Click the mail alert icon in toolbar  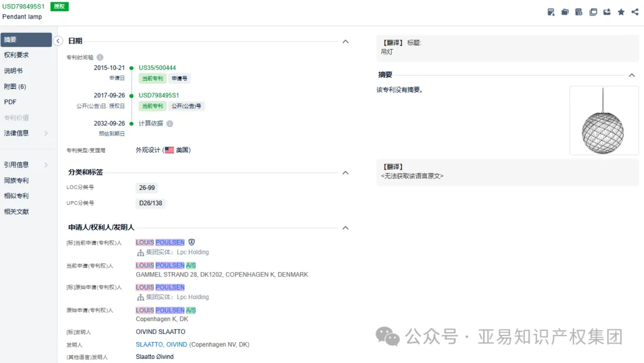(607, 12)
